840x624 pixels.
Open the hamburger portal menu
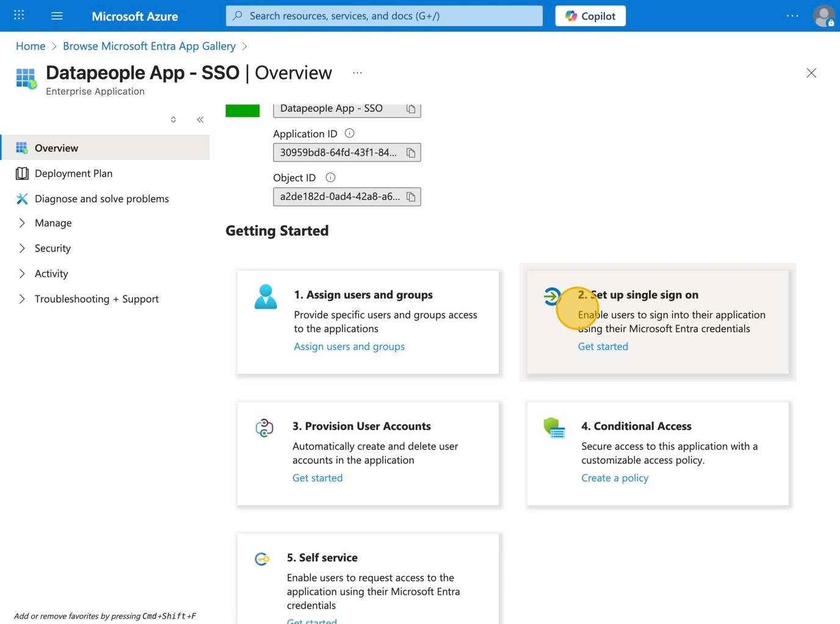pos(57,16)
